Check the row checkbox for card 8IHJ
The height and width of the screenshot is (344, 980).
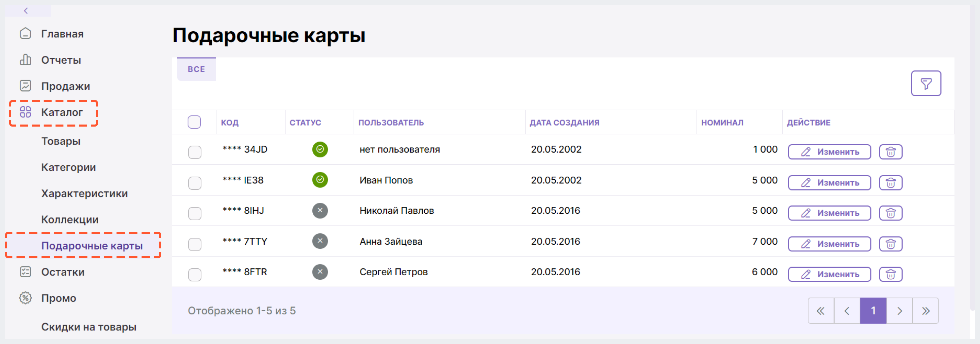point(195,213)
